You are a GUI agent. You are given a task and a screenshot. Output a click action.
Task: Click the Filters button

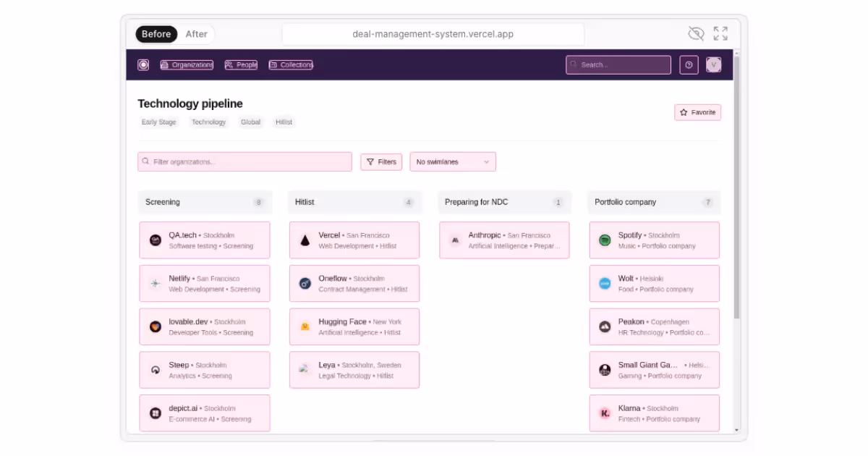coord(381,162)
